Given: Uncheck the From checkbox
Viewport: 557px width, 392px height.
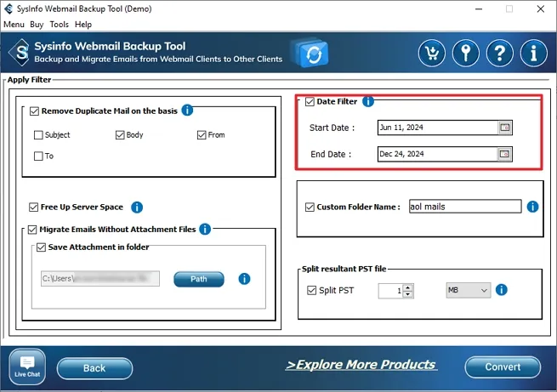Looking at the screenshot, I should click(202, 135).
